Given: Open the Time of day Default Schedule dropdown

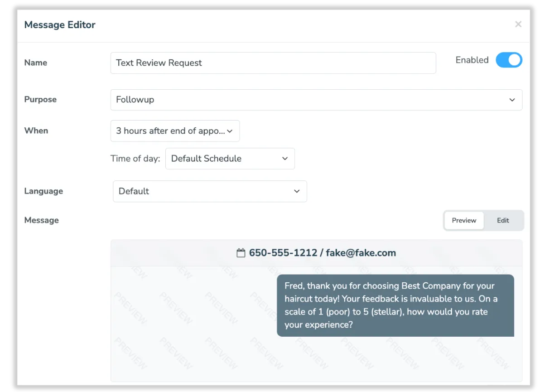Looking at the screenshot, I should [x=230, y=159].
